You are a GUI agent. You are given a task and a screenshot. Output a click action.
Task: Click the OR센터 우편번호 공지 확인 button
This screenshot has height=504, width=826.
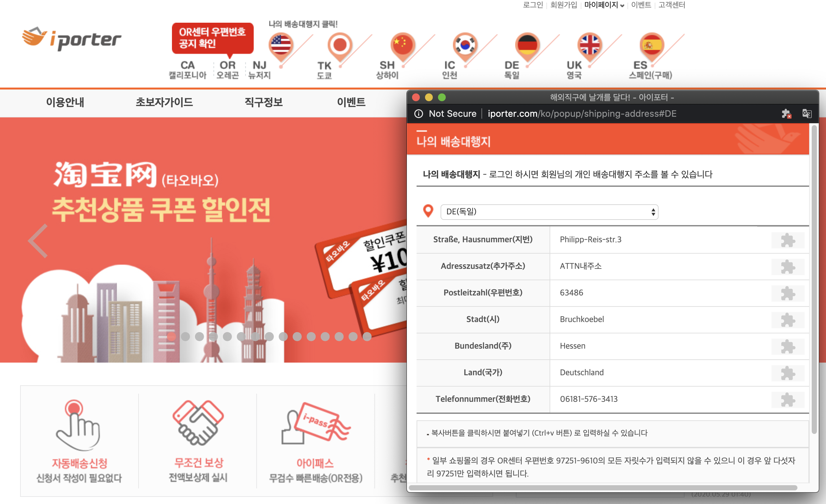coord(213,38)
